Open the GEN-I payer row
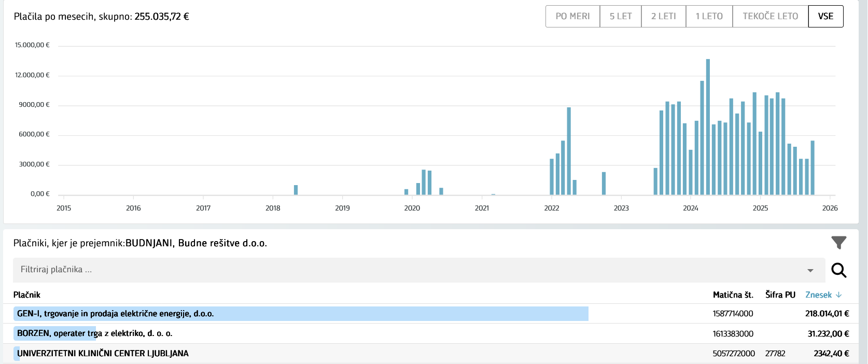The width and height of the screenshot is (868, 364). point(115,314)
